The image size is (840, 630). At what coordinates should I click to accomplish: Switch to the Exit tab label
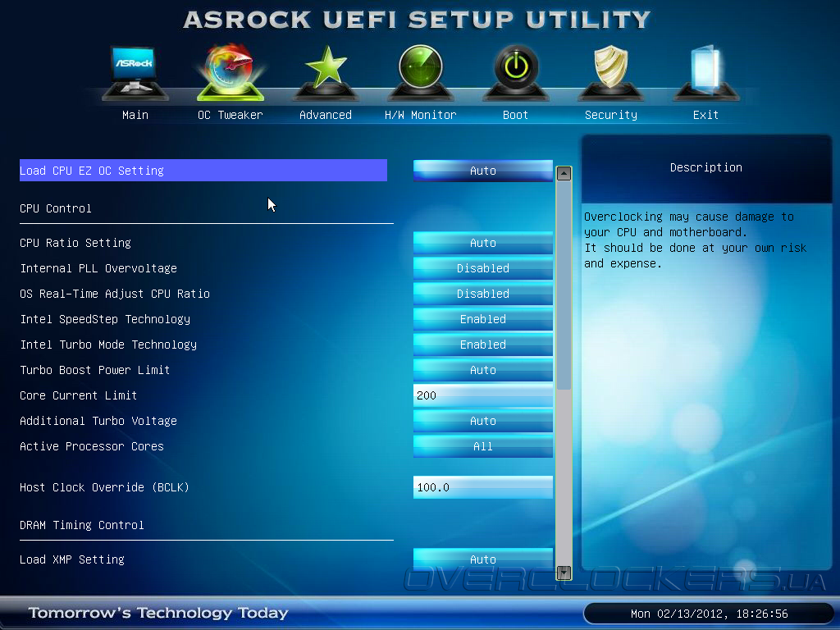coord(705,115)
